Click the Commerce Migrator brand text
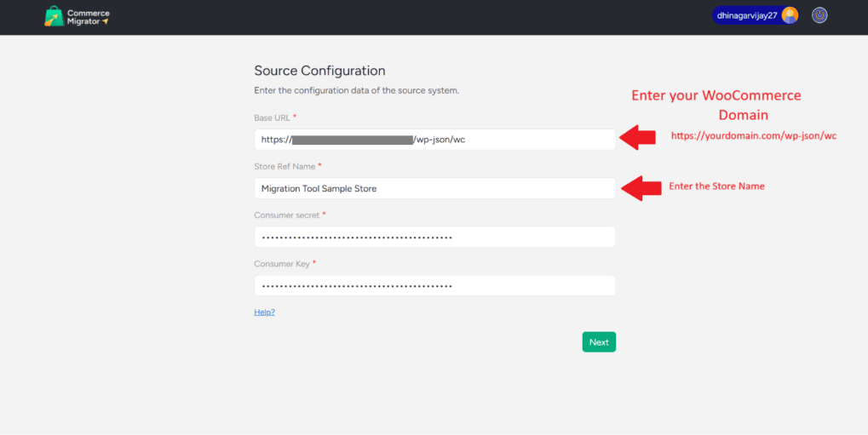Screen dimensions: 868x435 88,17
